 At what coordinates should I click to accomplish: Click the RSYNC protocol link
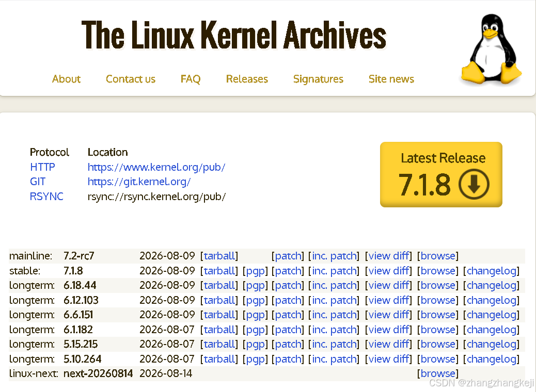pos(46,197)
